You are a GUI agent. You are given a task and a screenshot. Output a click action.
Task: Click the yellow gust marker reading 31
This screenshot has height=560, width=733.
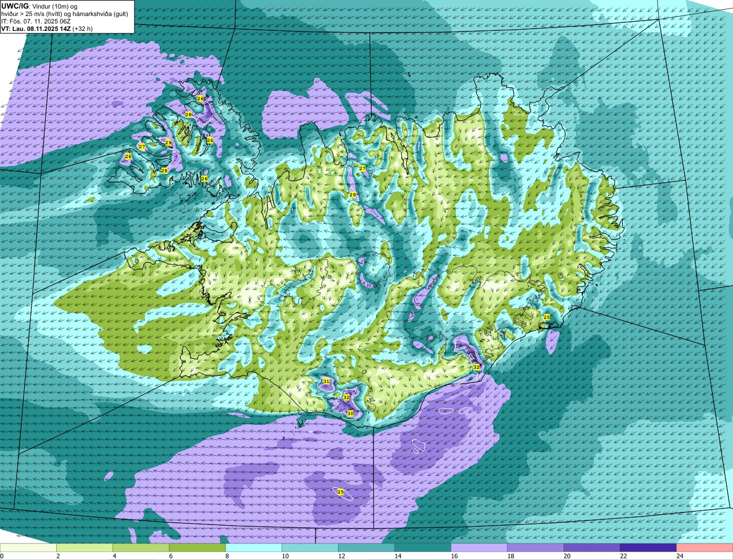click(326, 381)
